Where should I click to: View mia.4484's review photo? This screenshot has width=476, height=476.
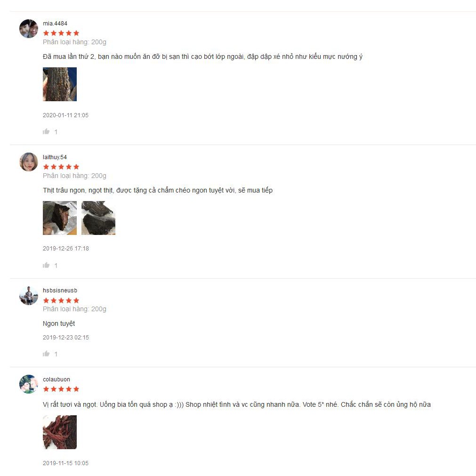60,84
